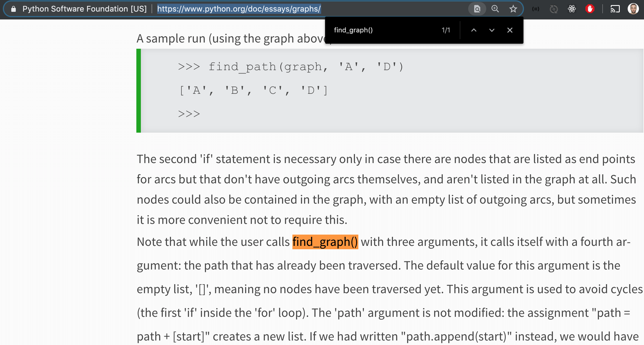Image resolution: width=644 pixels, height=345 pixels.
Task: Select the highlighted find_graph() text
Action: click(x=325, y=242)
